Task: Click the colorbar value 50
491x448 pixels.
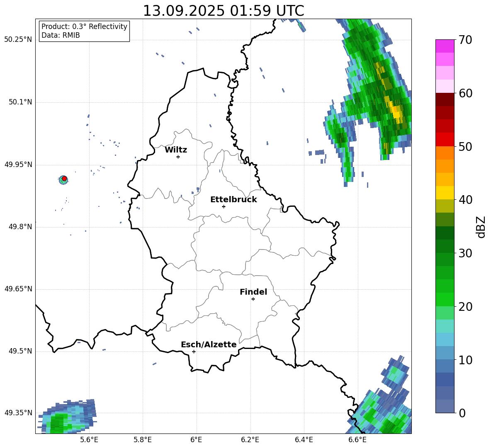Action: pos(465,147)
